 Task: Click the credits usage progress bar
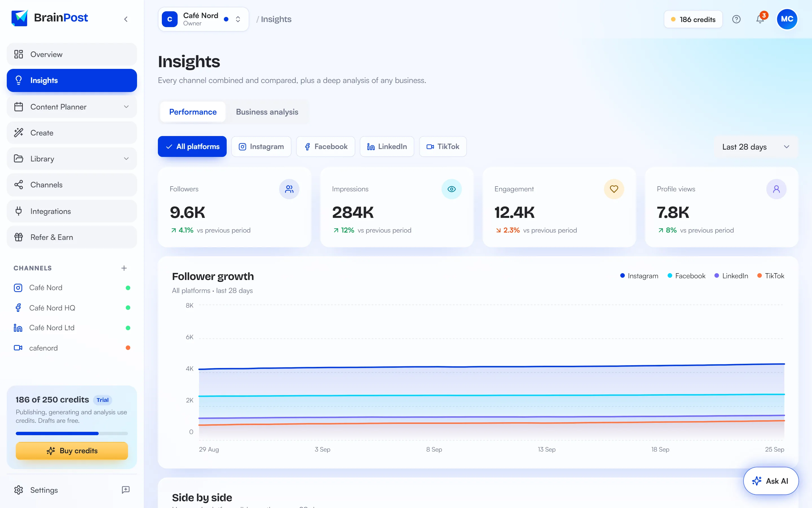pos(72,433)
